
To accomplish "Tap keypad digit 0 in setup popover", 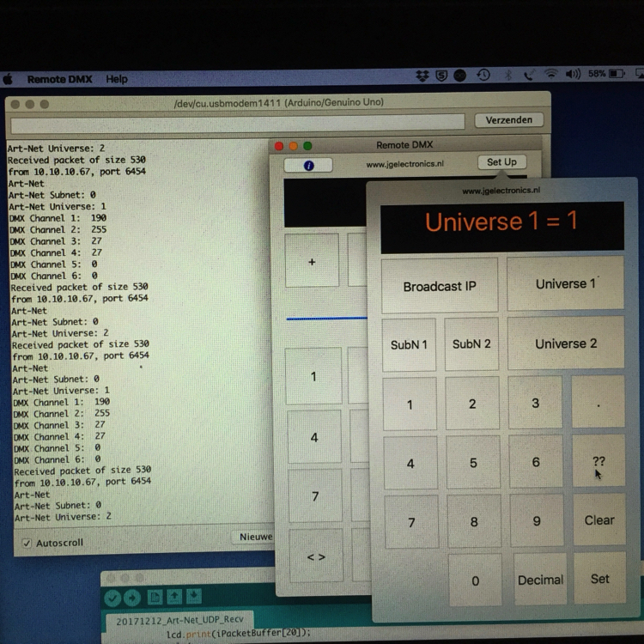I will point(475,580).
